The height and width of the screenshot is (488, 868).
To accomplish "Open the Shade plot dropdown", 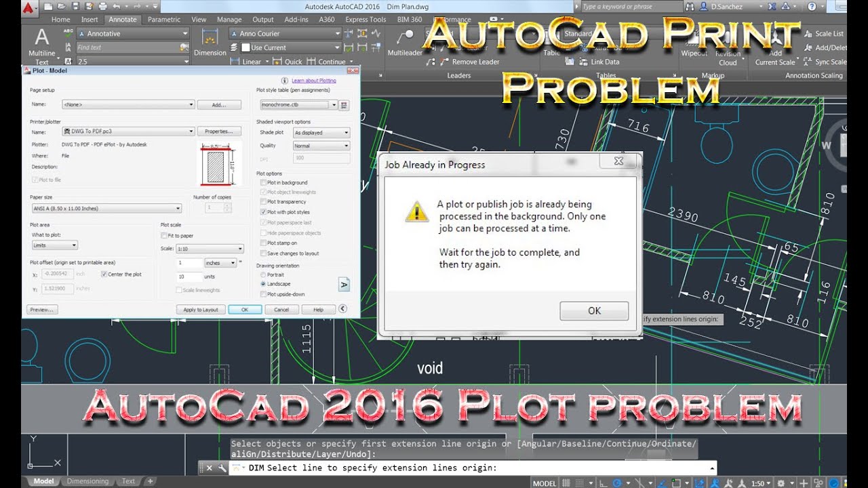I will point(321,133).
